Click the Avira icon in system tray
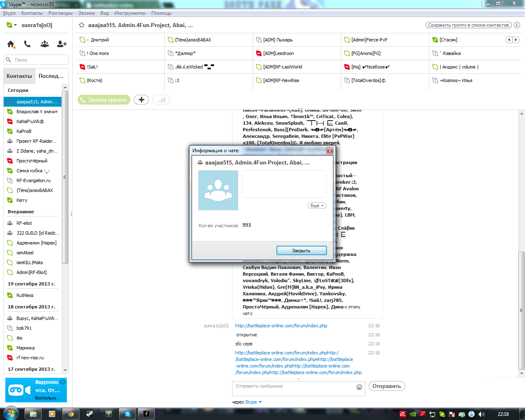Screen dimensions: 525x420 click(403, 414)
